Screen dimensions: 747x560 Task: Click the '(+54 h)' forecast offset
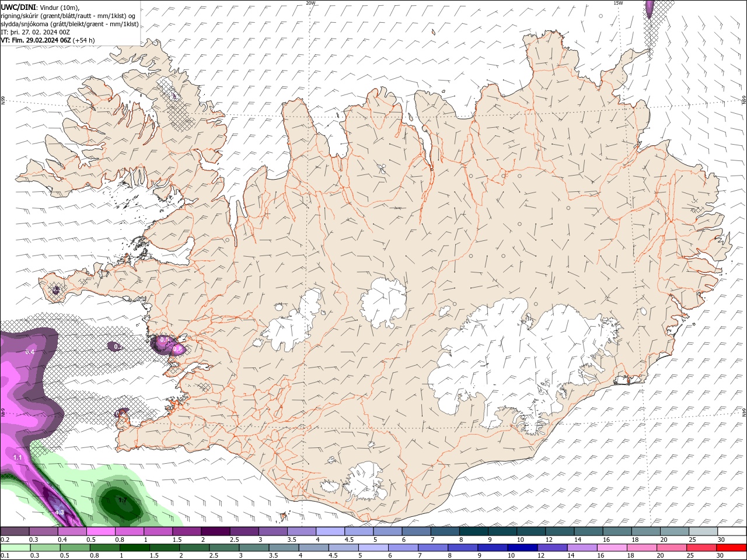point(84,40)
